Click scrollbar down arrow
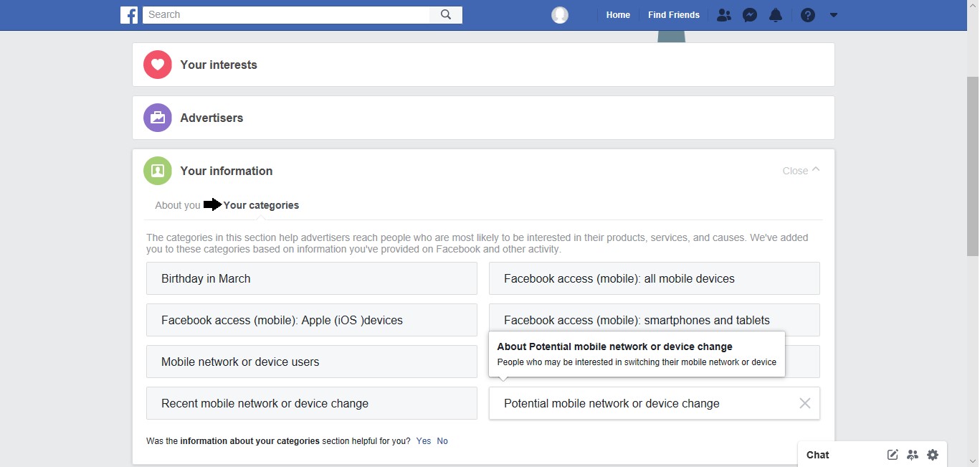Screen dimensions: 980x467 point(973,461)
